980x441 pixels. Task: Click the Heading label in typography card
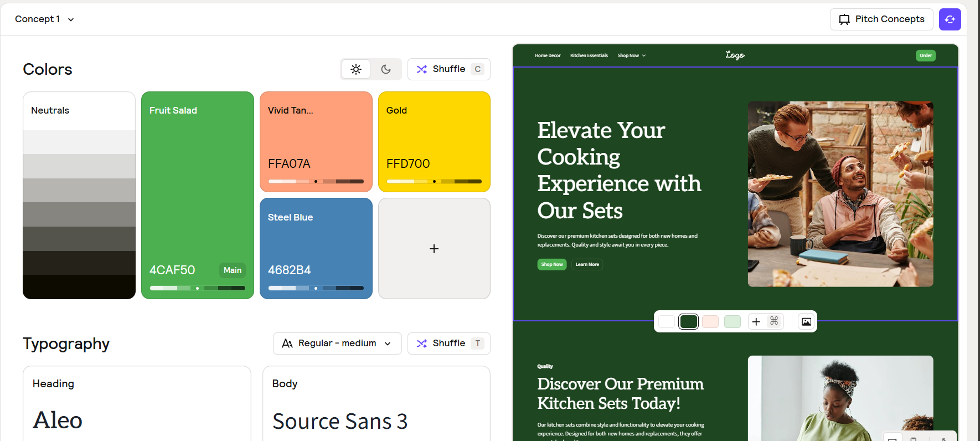[53, 384]
